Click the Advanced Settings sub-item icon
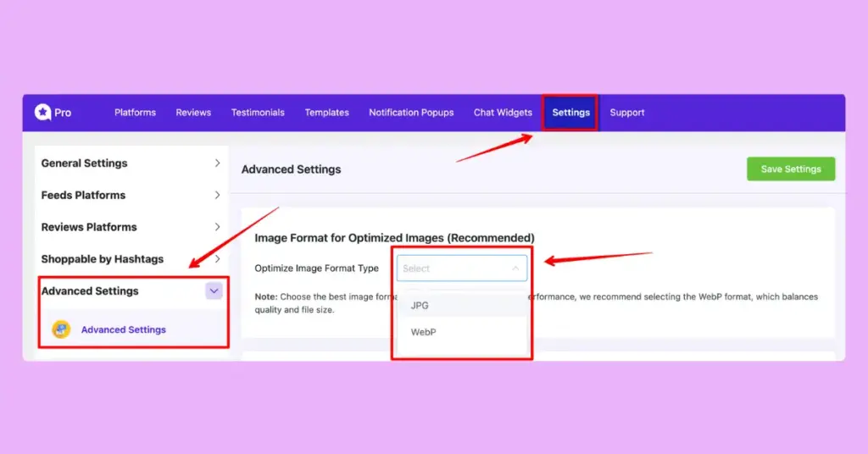 point(61,329)
